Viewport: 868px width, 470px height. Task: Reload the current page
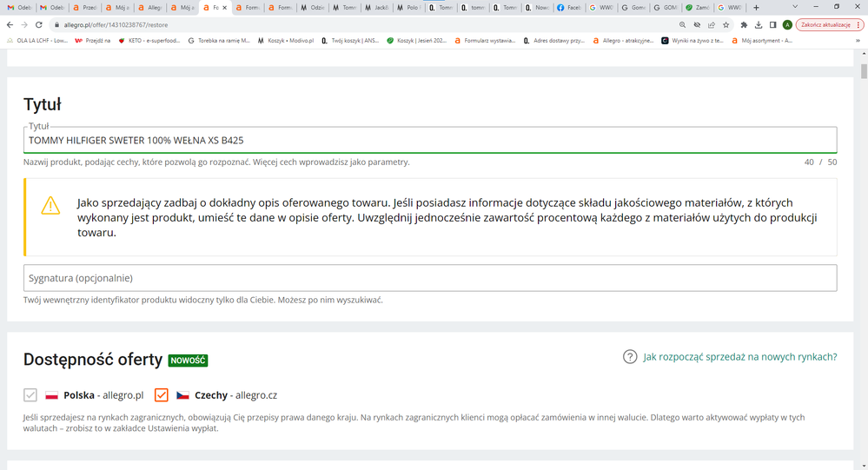pyautogui.click(x=39, y=25)
